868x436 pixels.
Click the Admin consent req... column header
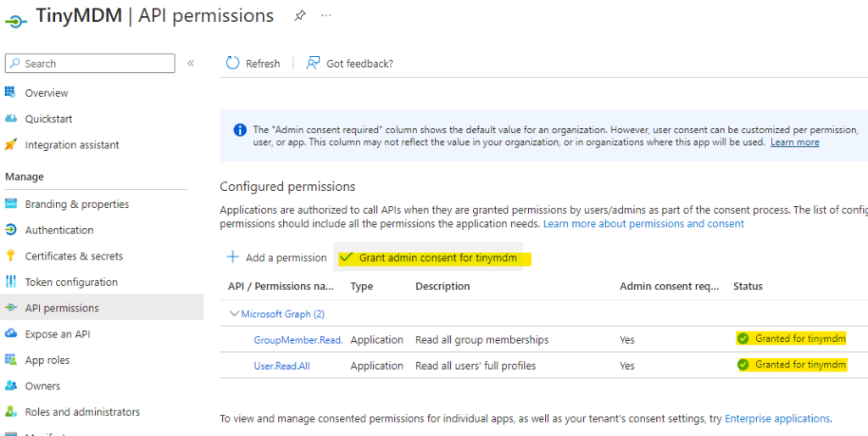pyautogui.click(x=669, y=287)
